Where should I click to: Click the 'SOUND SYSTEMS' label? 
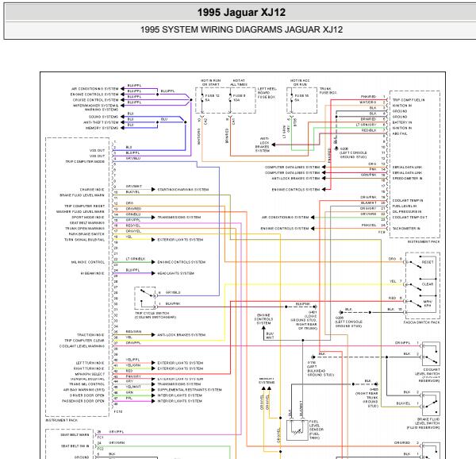103,117
